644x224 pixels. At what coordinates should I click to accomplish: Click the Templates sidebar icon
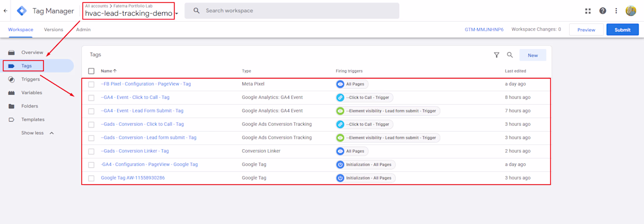(x=12, y=120)
